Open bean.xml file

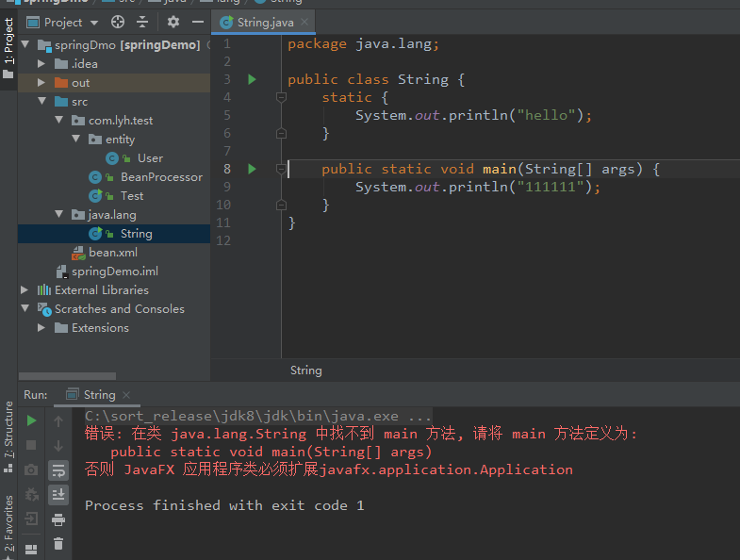[x=113, y=253]
